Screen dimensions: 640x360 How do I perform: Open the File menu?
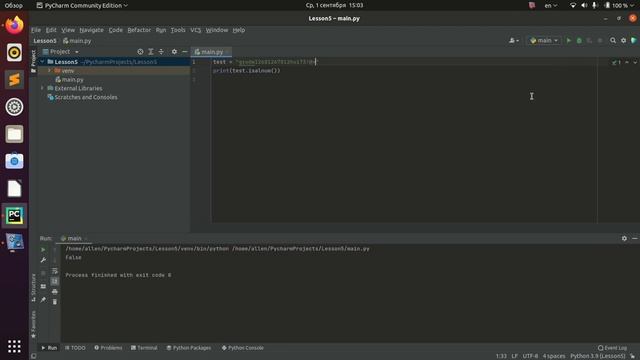36,30
